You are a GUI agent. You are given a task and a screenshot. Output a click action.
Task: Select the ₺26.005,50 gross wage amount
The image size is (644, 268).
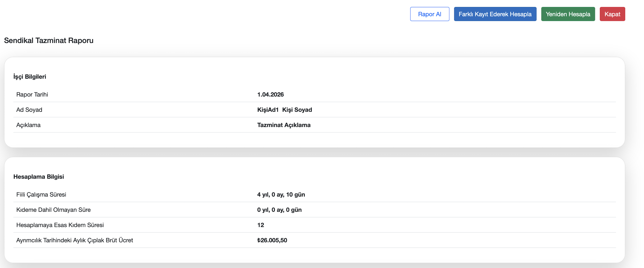[x=272, y=240]
